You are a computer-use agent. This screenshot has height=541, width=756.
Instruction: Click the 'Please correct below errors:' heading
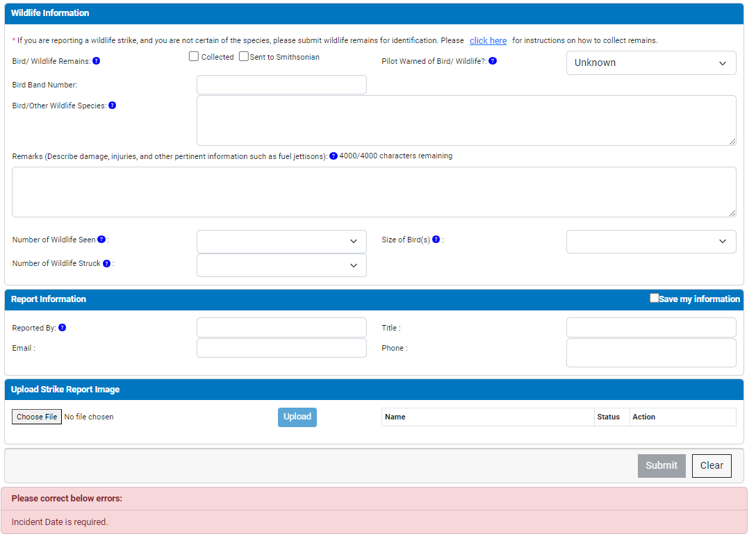(x=67, y=499)
